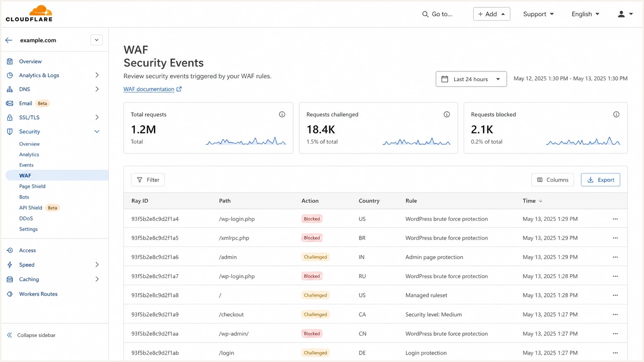This screenshot has width=644, height=362.
Task: Click the SSL/TLS lock icon
Action: pos(10,117)
